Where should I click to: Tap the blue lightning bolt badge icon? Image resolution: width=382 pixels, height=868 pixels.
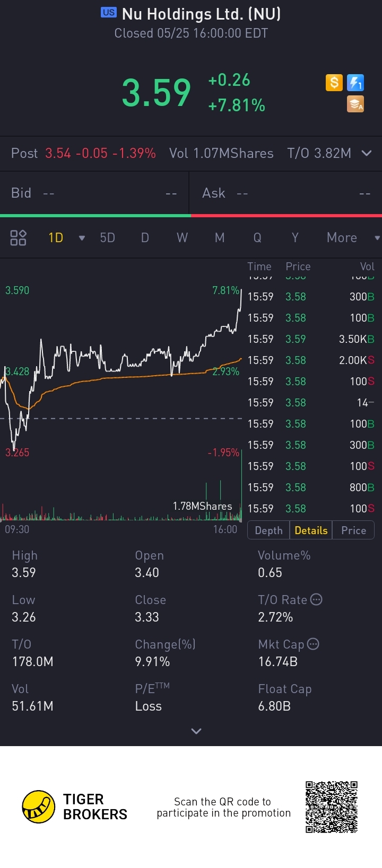click(x=355, y=83)
